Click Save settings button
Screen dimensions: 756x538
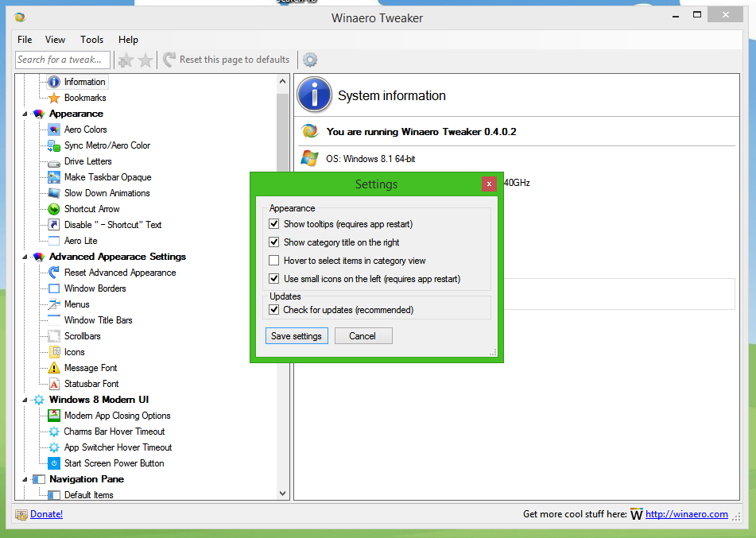pos(297,336)
